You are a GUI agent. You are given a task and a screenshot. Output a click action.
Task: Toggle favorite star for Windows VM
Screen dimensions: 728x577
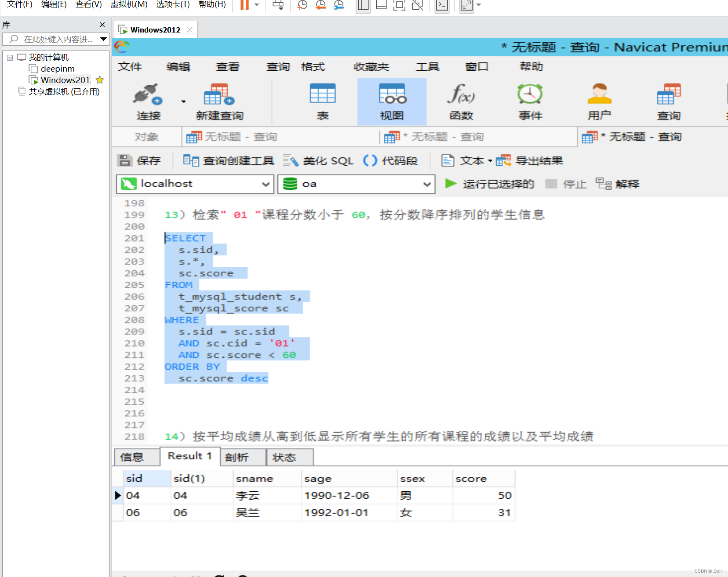point(100,80)
